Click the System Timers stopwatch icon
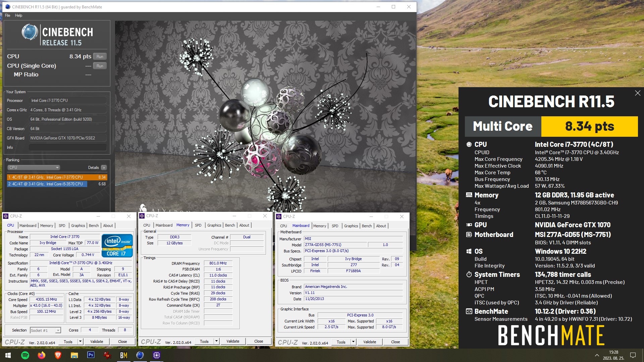The image size is (644, 362). pyautogui.click(x=469, y=275)
